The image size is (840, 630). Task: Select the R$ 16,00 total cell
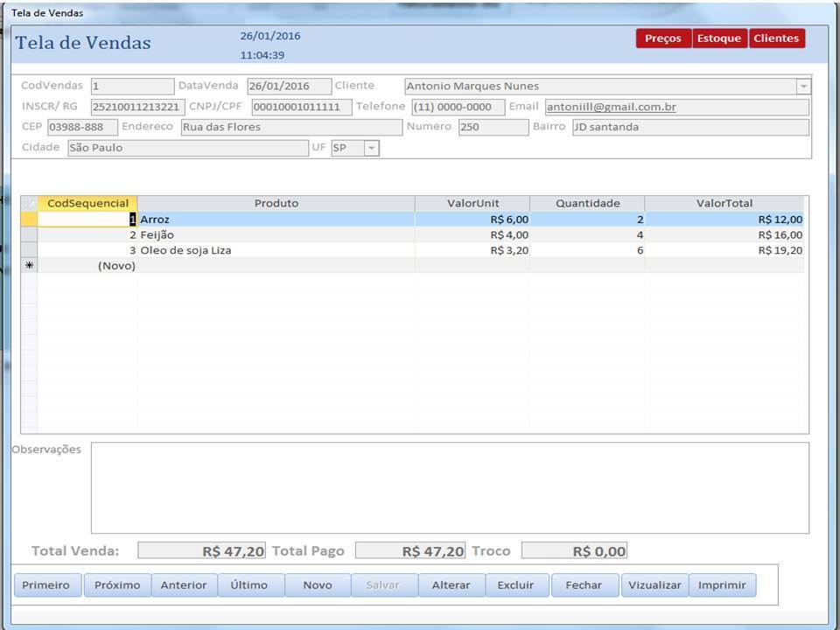[724, 234]
